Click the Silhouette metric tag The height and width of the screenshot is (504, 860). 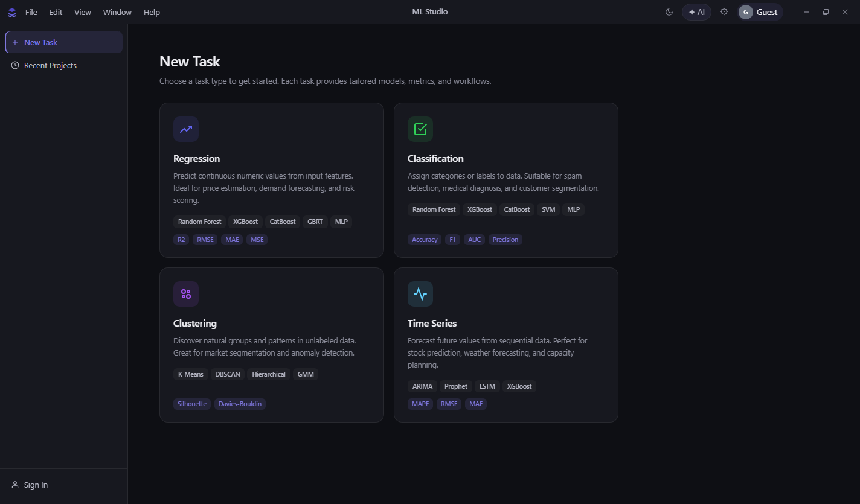point(192,404)
